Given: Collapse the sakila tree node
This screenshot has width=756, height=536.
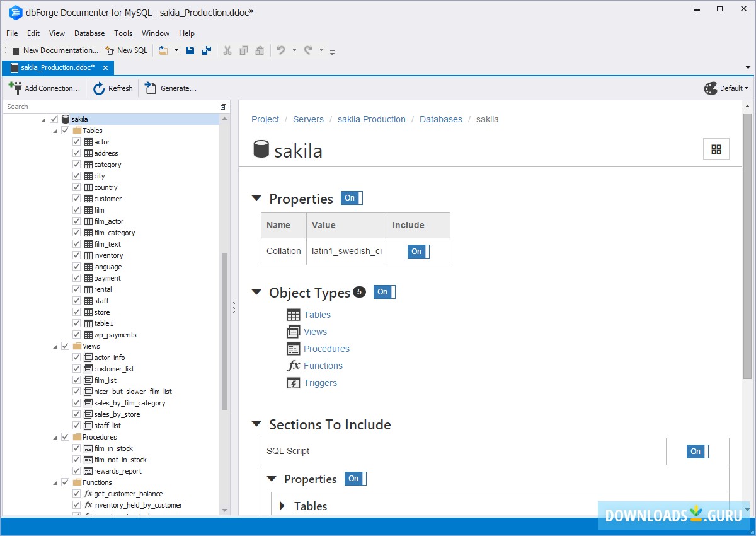Looking at the screenshot, I should coord(43,119).
